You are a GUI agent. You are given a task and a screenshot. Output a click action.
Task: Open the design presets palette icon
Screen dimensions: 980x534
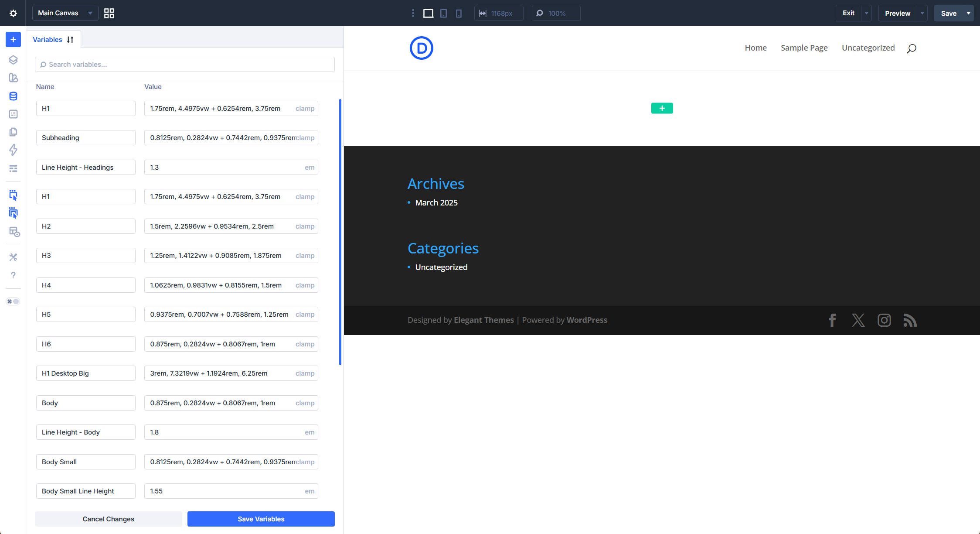click(x=13, y=78)
